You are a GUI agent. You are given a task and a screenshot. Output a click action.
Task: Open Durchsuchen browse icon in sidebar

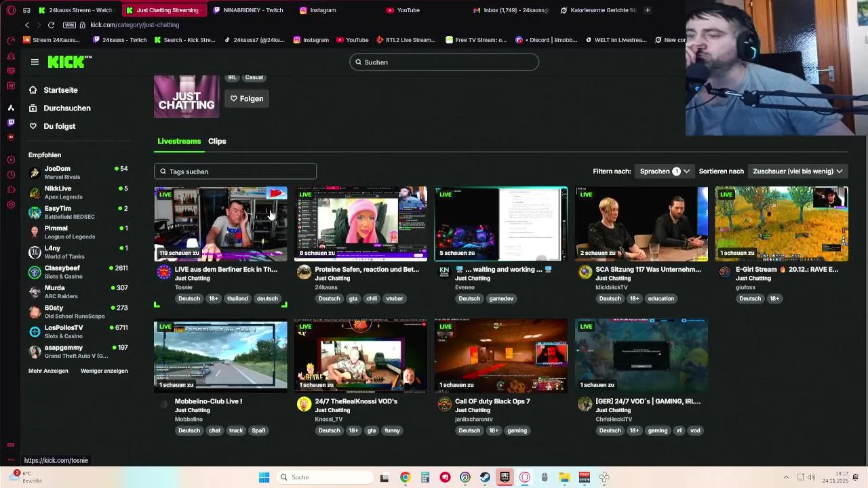(x=33, y=108)
